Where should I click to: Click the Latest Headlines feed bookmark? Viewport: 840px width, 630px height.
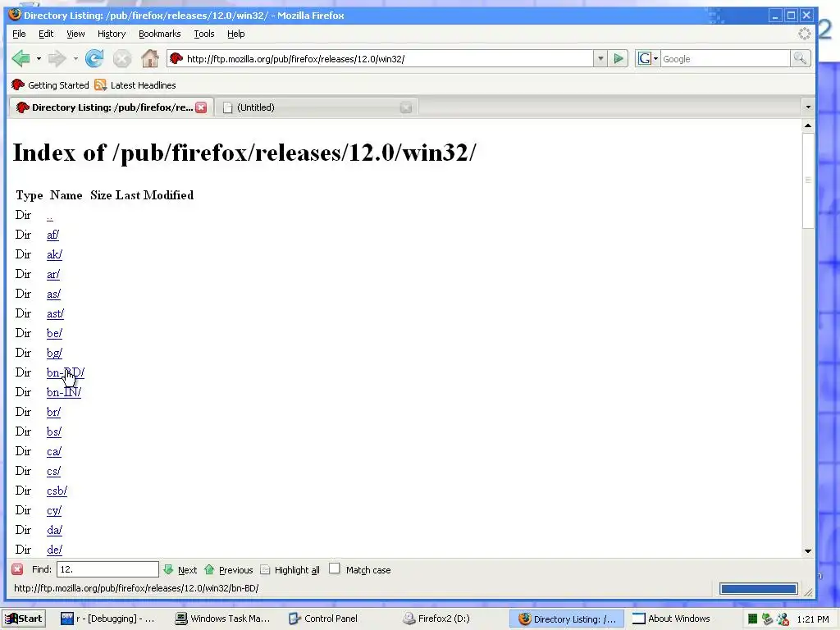click(135, 85)
